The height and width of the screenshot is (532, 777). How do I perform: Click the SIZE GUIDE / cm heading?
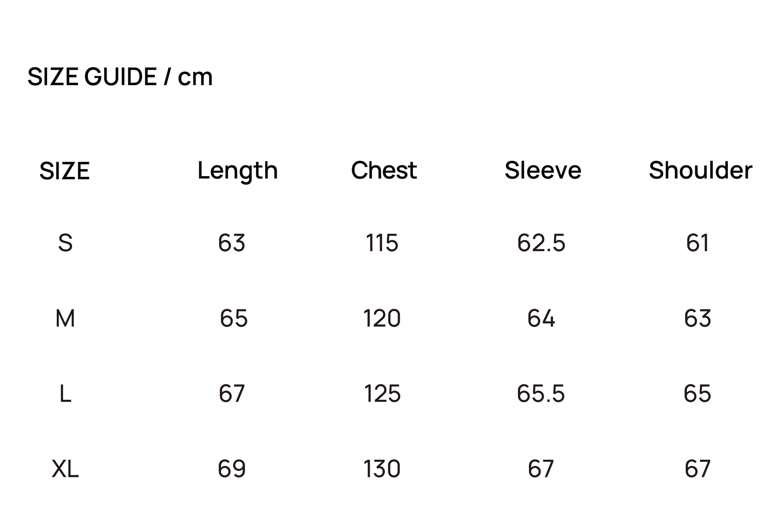click(x=120, y=77)
